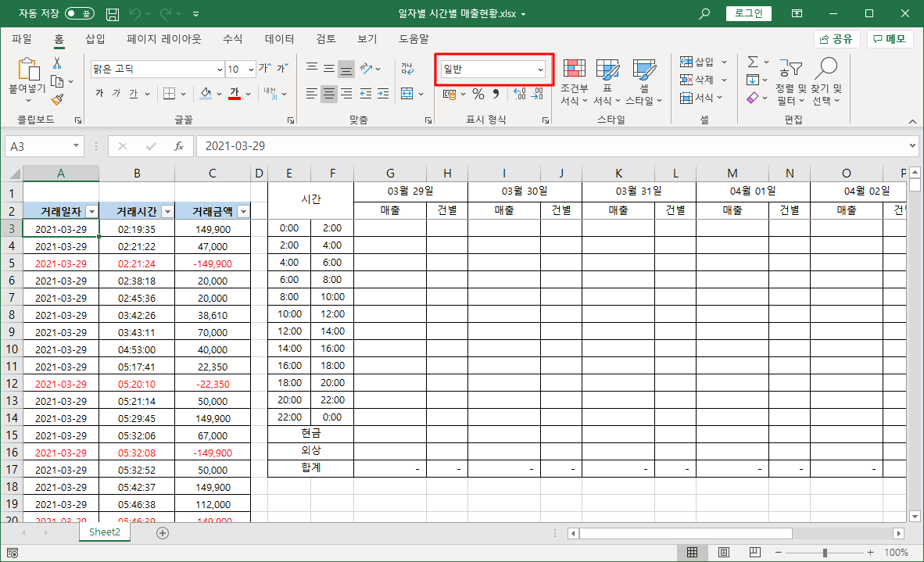This screenshot has width=924, height=562.
Task: Switch to the 삽입 ribbon tab
Action: click(x=95, y=39)
